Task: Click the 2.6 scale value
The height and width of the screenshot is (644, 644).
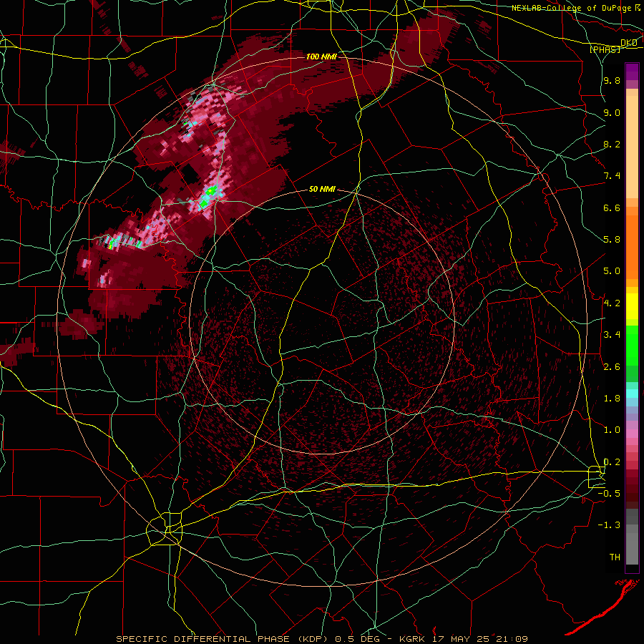Action: click(612, 367)
